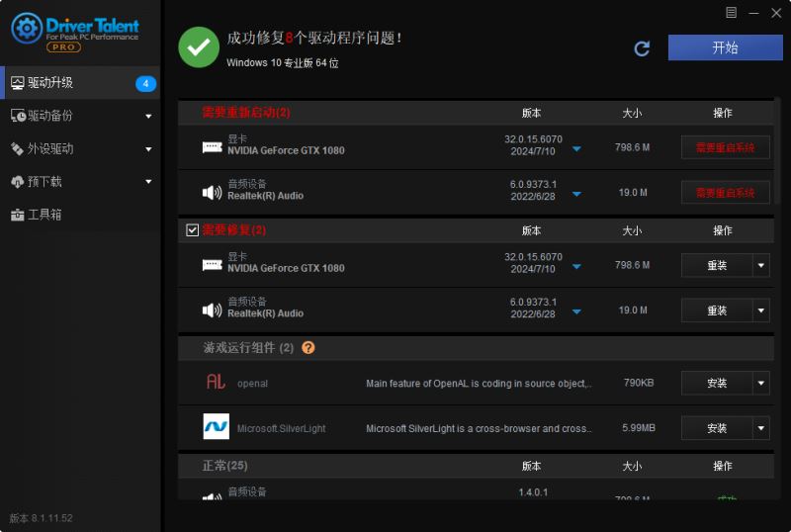Click the 正常(25) section header
This screenshot has width=791, height=532.
click(476, 466)
